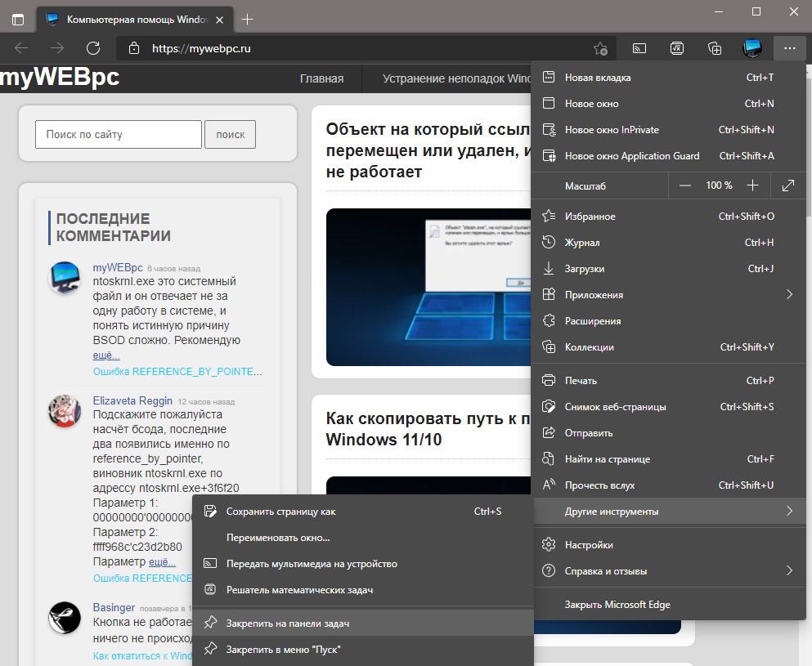This screenshot has height=666, width=812.
Task: Open article Как скопировать путь heading
Action: tap(428, 428)
